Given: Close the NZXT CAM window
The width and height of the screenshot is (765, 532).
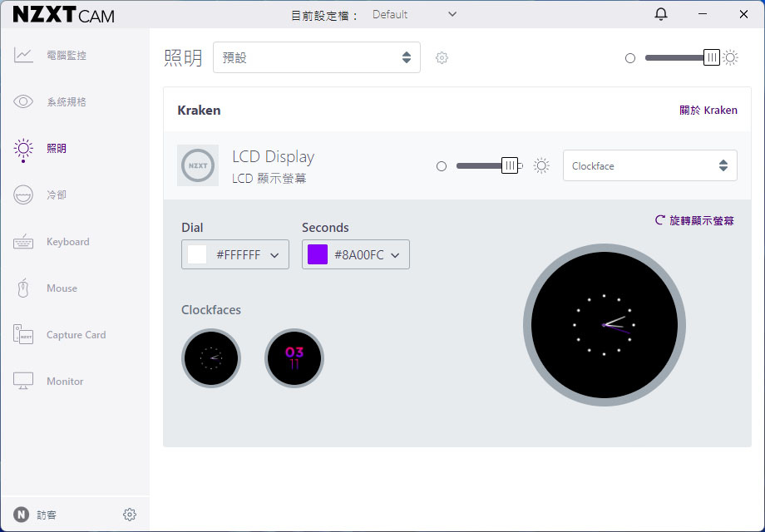Looking at the screenshot, I should pyautogui.click(x=743, y=14).
